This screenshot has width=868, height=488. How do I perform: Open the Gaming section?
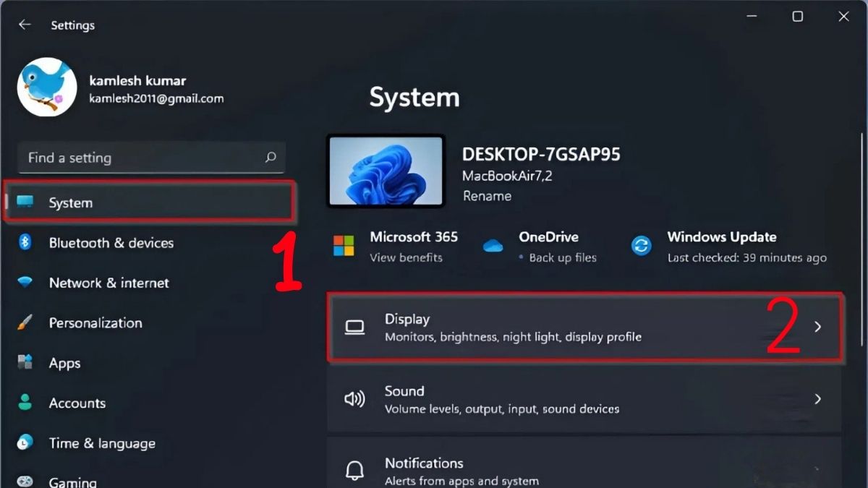pos(74,479)
